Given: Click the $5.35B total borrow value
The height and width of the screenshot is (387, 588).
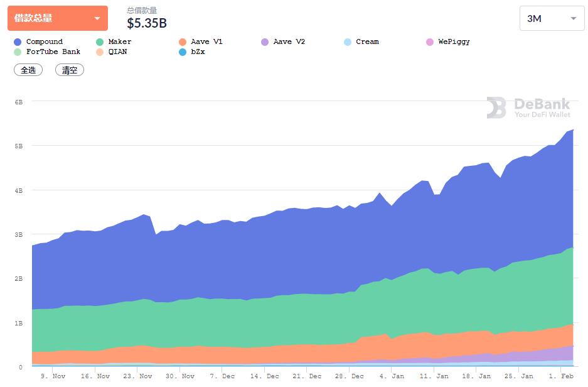Looking at the screenshot, I should click(x=147, y=23).
